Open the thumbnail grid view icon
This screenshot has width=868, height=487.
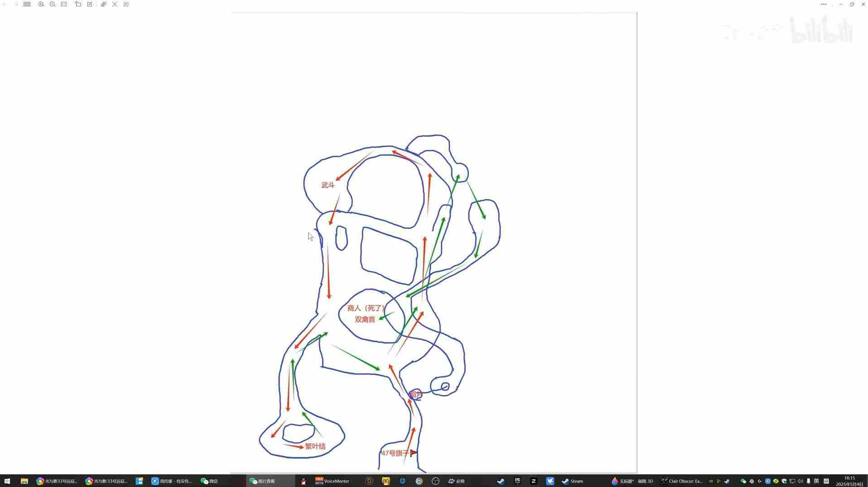click(27, 4)
